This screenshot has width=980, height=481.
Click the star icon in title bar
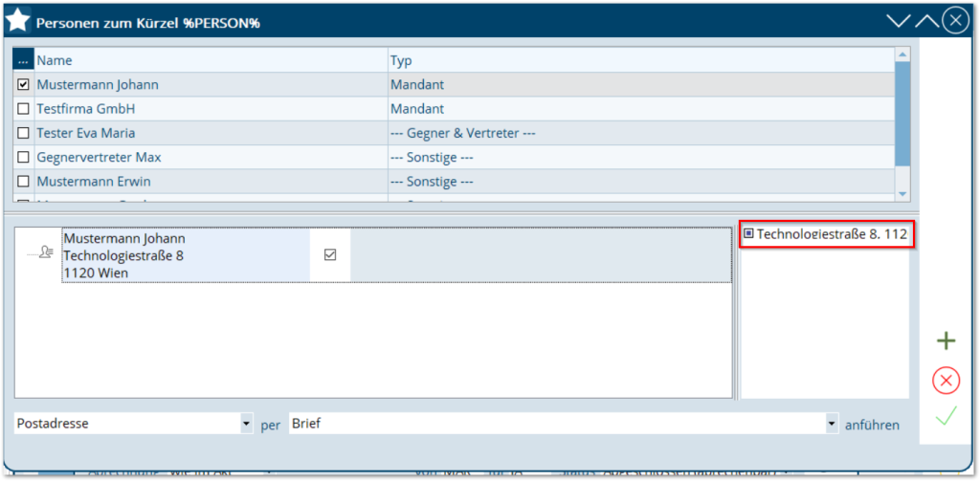click(x=18, y=20)
